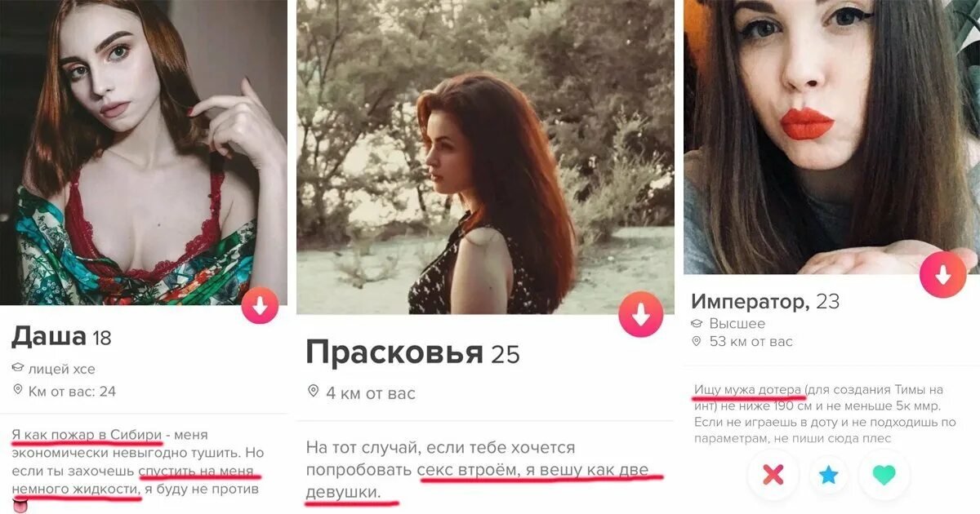Screen dimensions: 980x514
Task: Tap the pink down-arrow on Прасковья's profile
Action: click(x=641, y=314)
